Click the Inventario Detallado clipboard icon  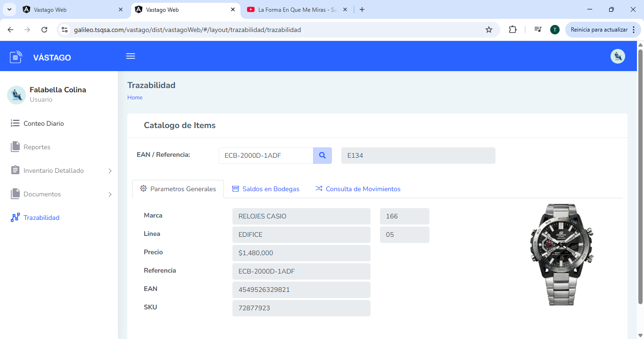[x=15, y=170]
